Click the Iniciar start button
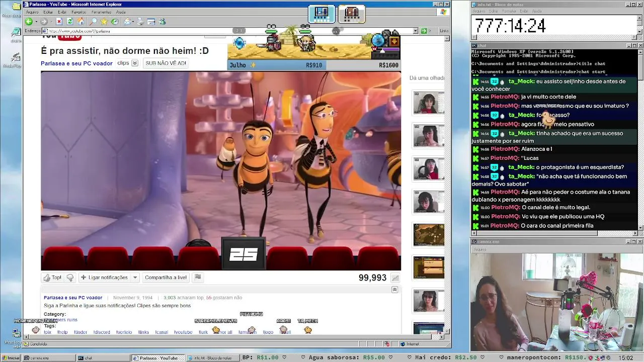This screenshot has width=644, height=362. point(11,358)
